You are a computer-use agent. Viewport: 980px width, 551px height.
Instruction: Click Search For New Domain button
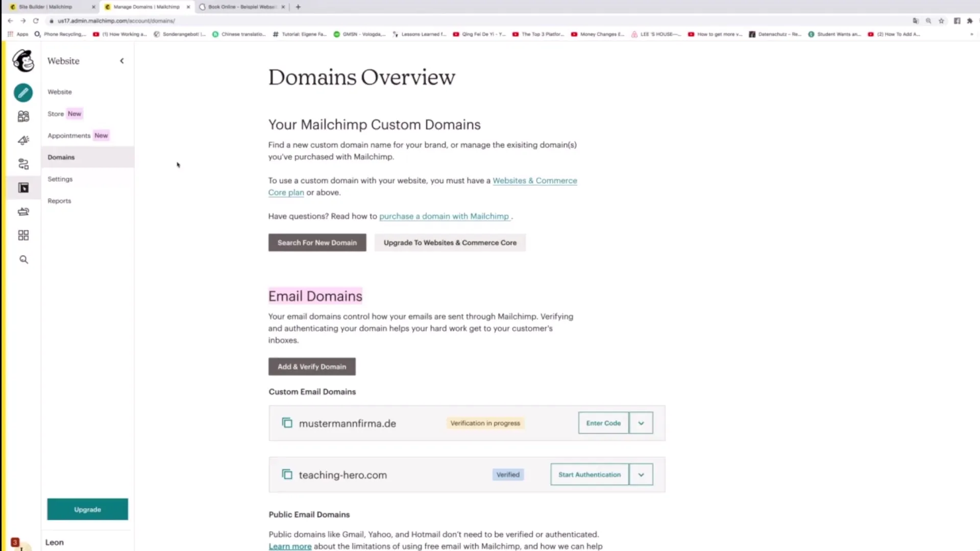click(x=317, y=243)
